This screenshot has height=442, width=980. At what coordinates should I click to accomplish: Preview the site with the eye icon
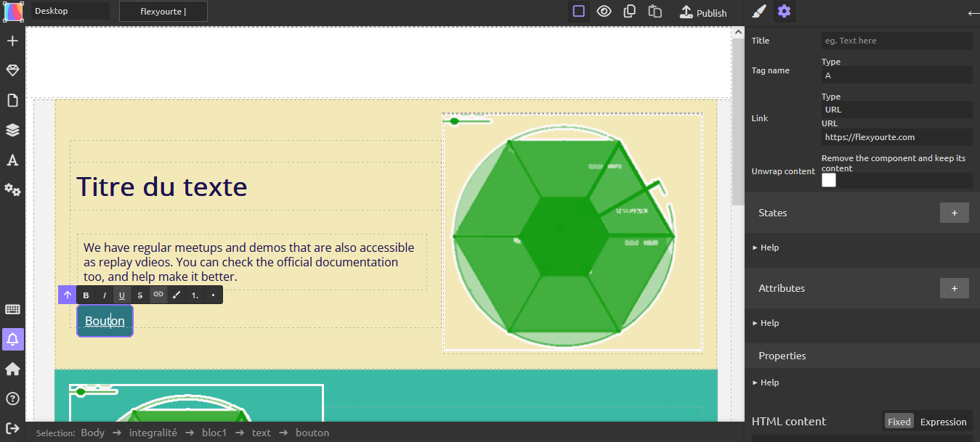604,11
